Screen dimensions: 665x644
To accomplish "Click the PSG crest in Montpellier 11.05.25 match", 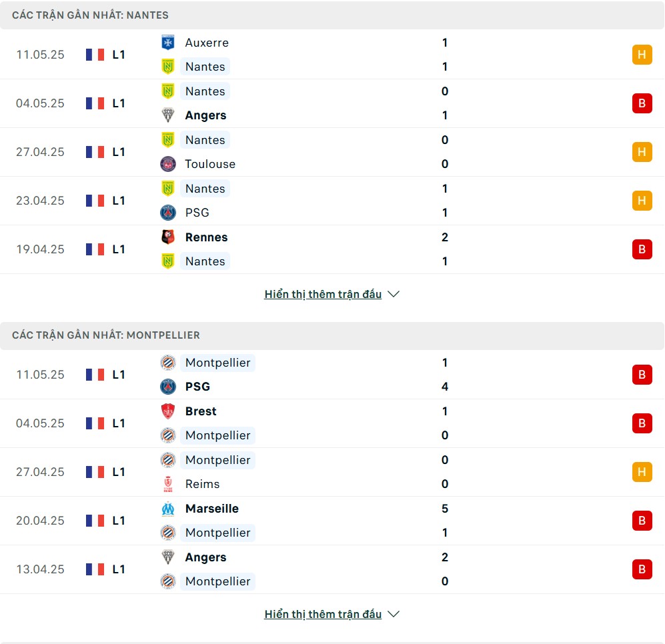I will tap(168, 387).
